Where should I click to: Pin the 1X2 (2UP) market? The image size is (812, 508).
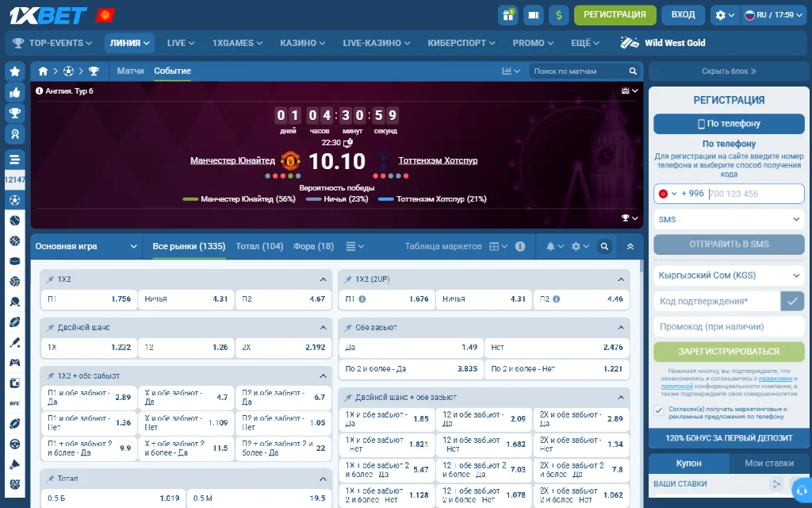348,279
